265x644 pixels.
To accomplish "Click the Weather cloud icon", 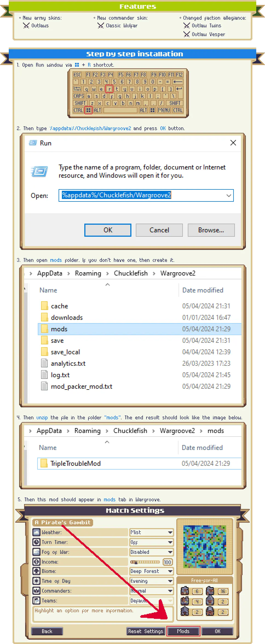I will point(36,532).
